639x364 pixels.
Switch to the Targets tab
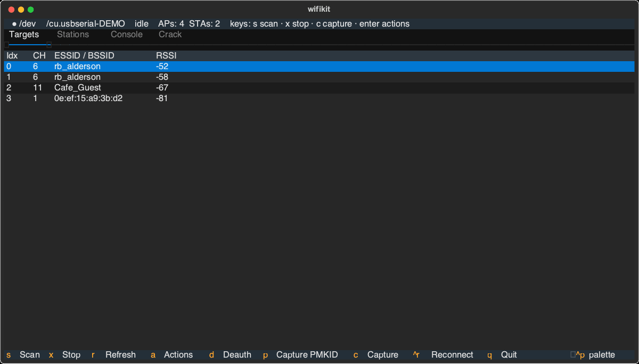tap(24, 34)
